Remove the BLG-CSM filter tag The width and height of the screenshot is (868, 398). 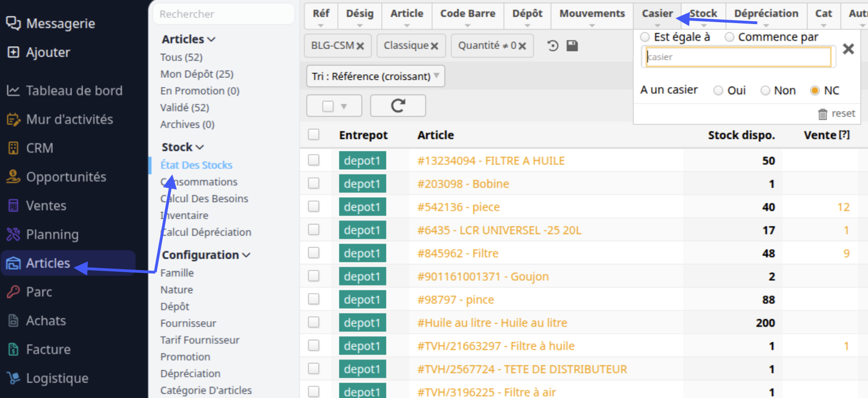(x=360, y=46)
